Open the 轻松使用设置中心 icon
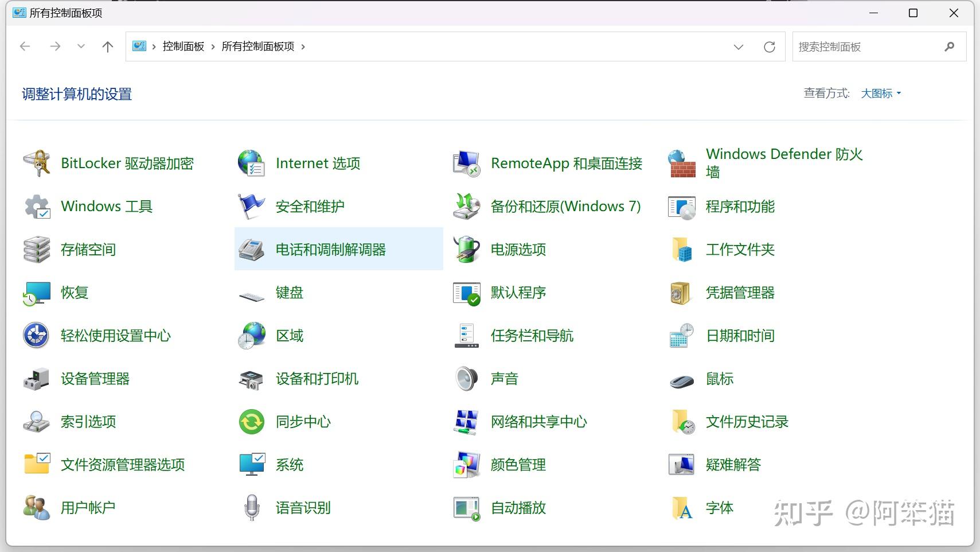This screenshot has height=552, width=980. tap(37, 336)
